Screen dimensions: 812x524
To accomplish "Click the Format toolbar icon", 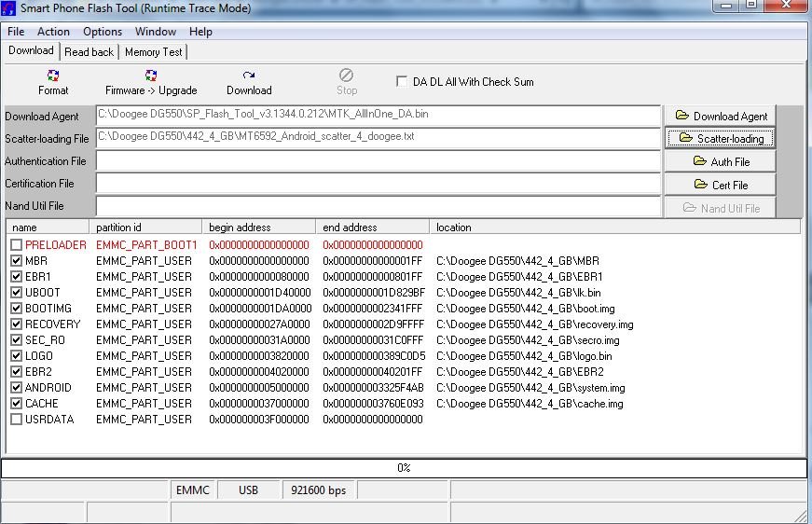I will tap(53, 76).
